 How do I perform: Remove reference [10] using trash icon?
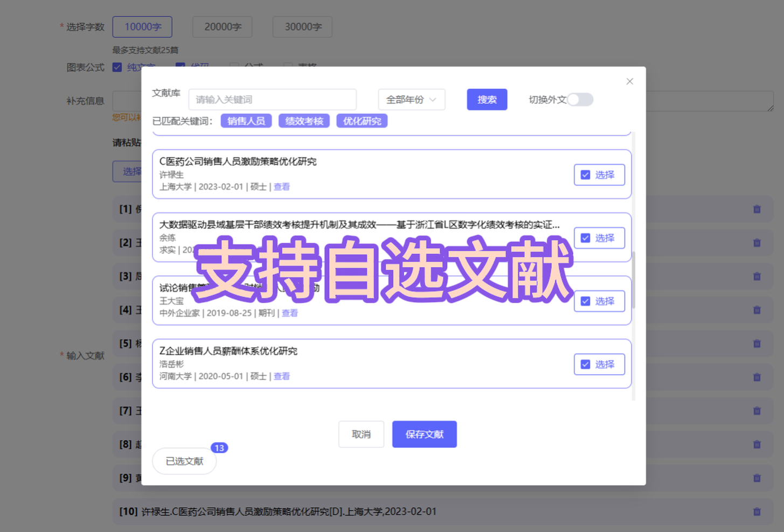tap(757, 512)
